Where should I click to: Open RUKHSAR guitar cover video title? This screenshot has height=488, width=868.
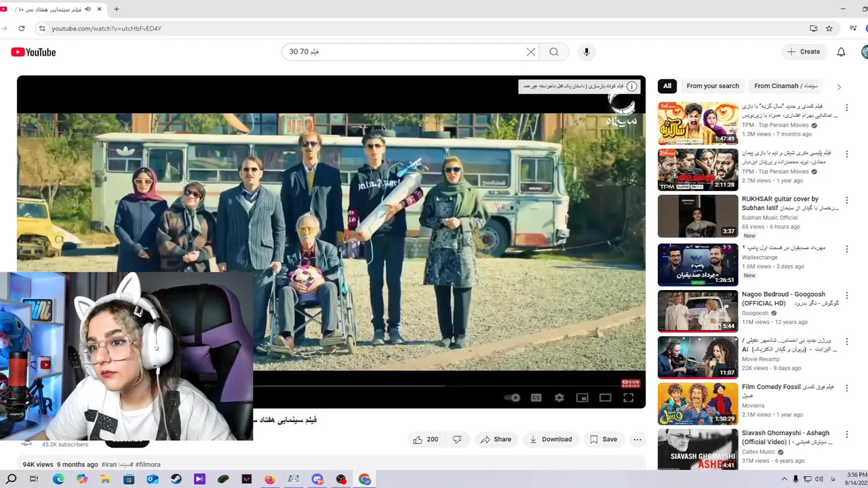tap(790, 203)
